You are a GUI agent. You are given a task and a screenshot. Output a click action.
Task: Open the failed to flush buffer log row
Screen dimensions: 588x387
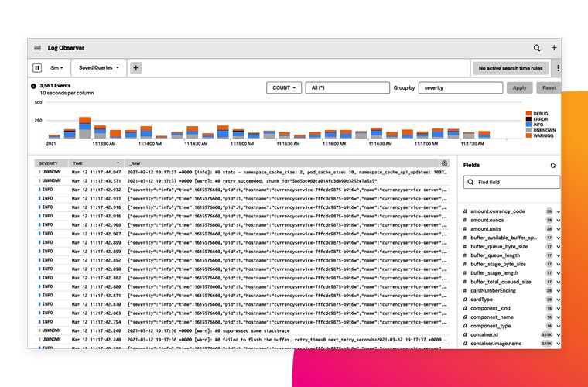click(x=242, y=339)
